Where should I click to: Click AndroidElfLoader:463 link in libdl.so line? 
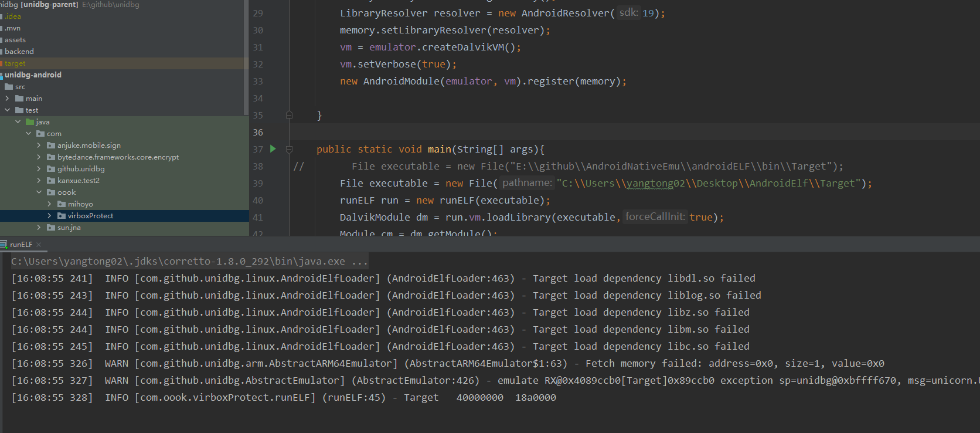tap(450, 279)
